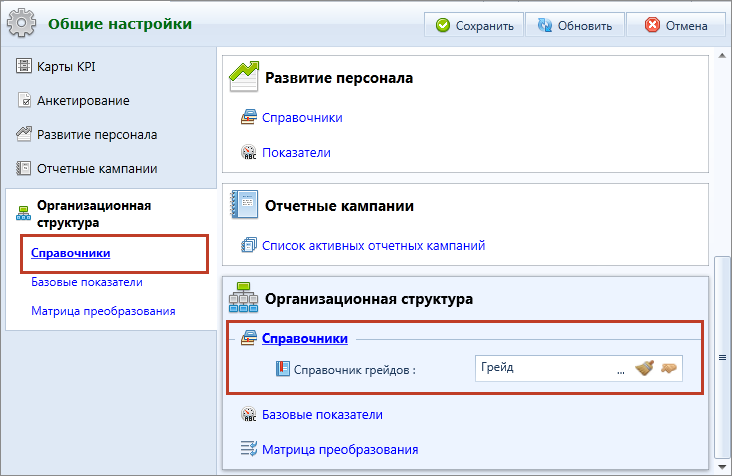The width and height of the screenshot is (732, 476).
Task: Click the vertical scrollbar thumb
Action: pyautogui.click(x=722, y=358)
